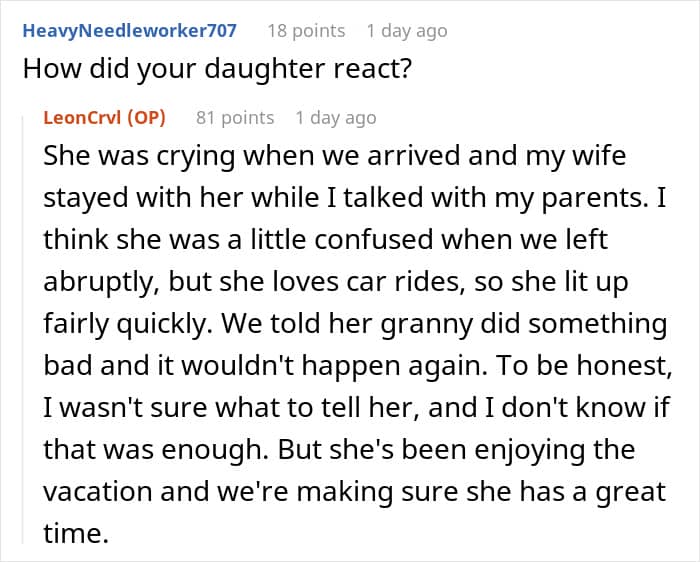700x562 pixels.
Task: Click the line starting 'stayed with her while'
Action: 355,199
